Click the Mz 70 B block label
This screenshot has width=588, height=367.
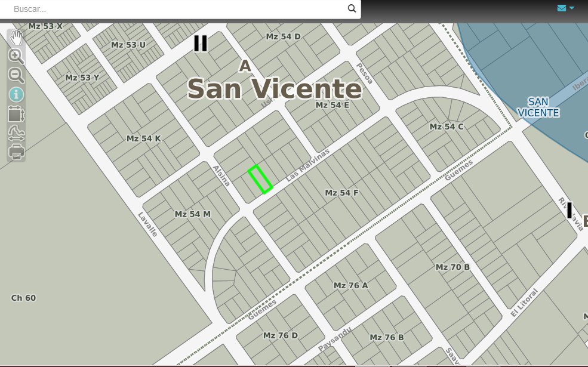coord(452,267)
